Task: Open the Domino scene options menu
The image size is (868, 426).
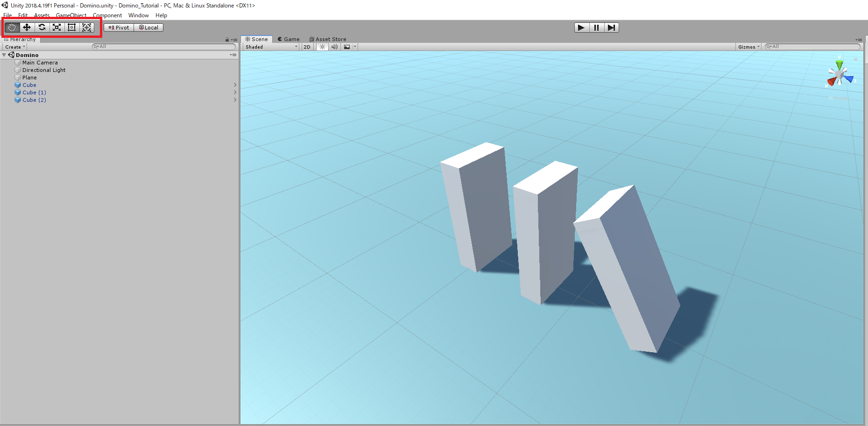Action: 233,55
